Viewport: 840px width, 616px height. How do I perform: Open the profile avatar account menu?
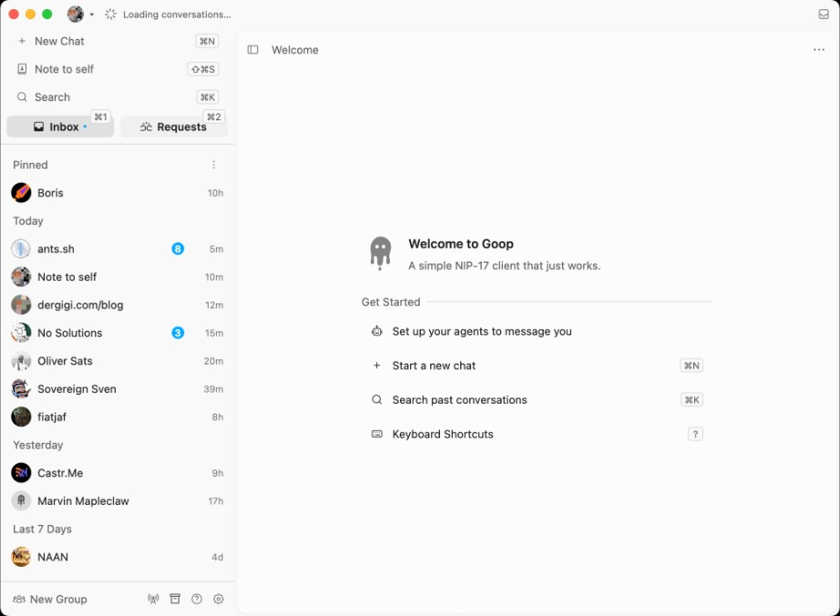tap(80, 15)
